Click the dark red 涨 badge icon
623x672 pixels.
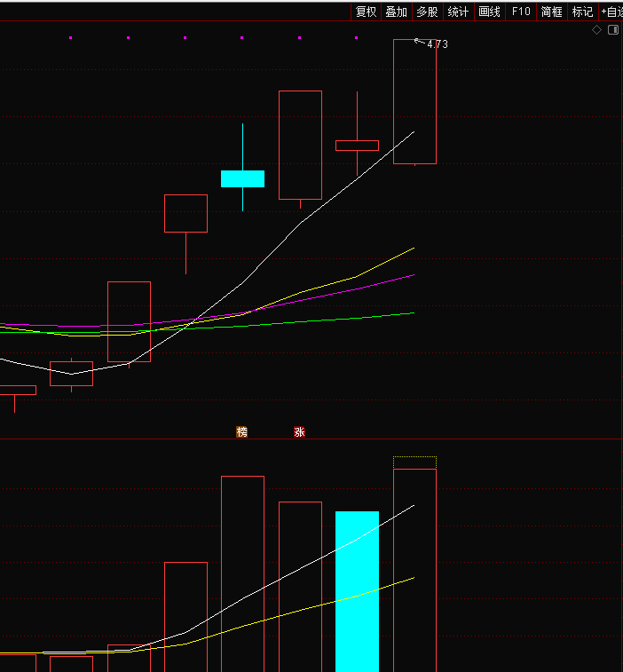click(300, 432)
